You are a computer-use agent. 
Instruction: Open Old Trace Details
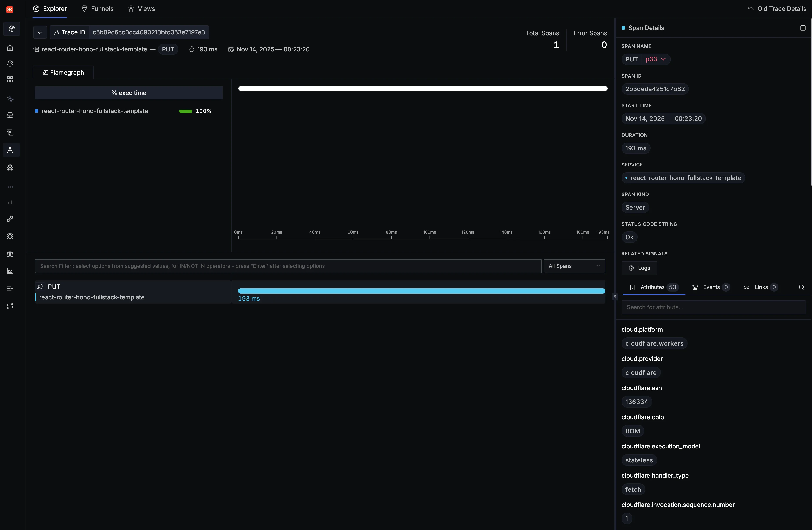coord(778,8)
